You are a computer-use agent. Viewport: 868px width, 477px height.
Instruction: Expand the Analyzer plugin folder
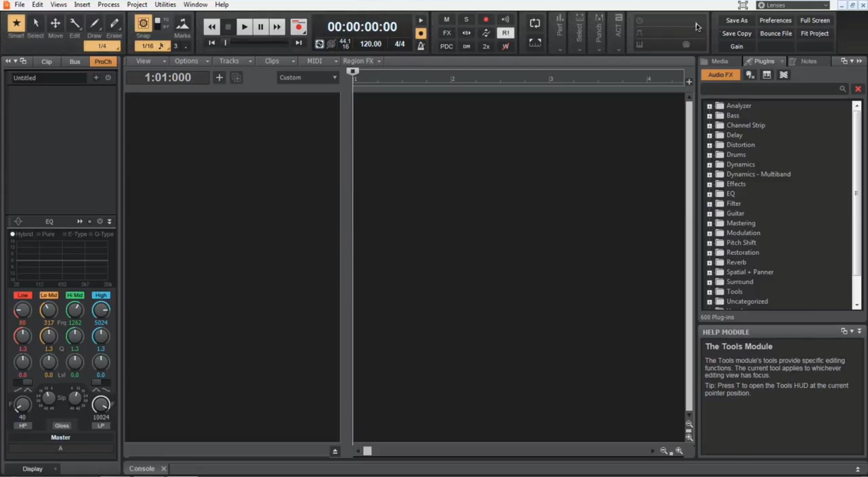pyautogui.click(x=709, y=106)
